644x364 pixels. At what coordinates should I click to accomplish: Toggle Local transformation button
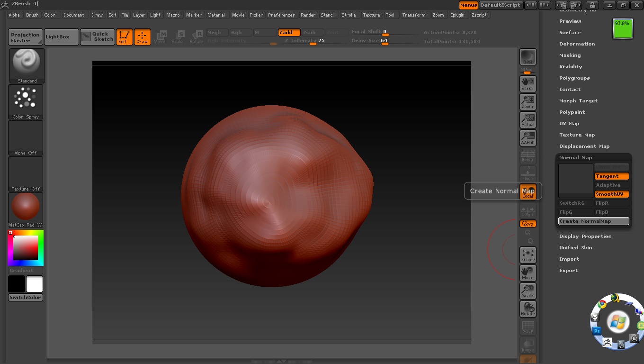coord(528,192)
